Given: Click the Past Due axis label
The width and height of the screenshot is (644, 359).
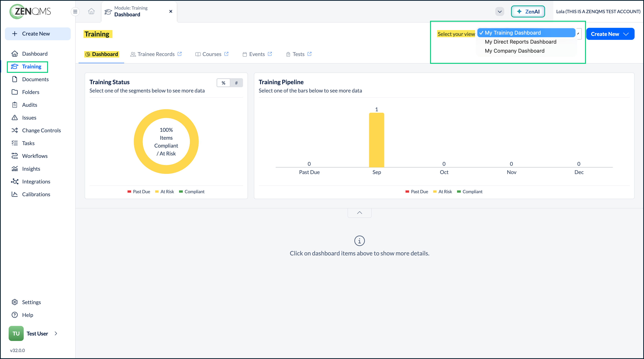Looking at the screenshot, I should pos(309,172).
